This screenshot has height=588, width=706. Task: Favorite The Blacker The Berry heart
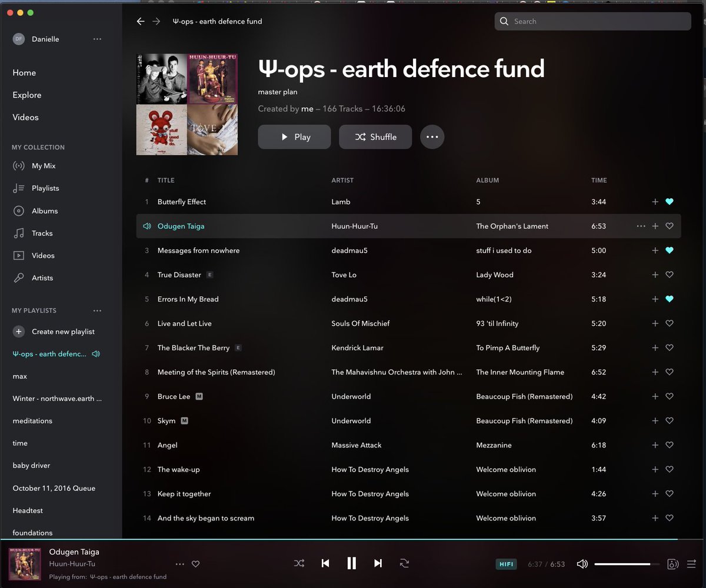coord(669,348)
